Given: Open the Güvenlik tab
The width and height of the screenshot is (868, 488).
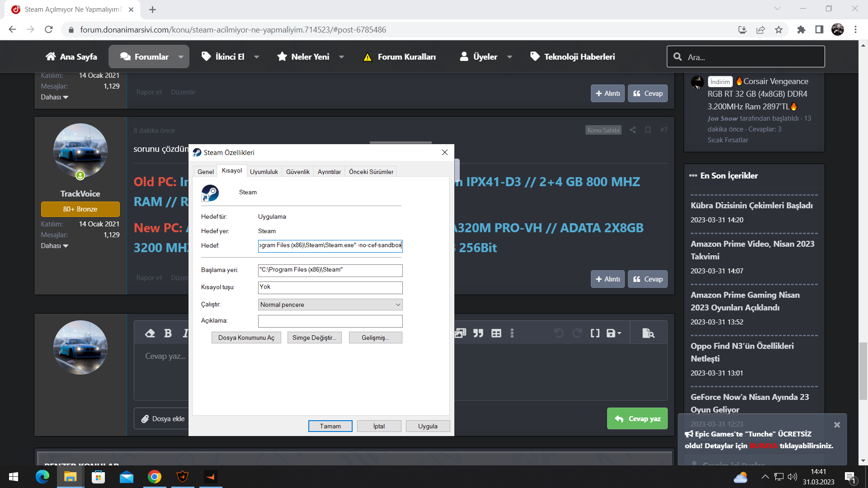Looking at the screenshot, I should tap(298, 172).
